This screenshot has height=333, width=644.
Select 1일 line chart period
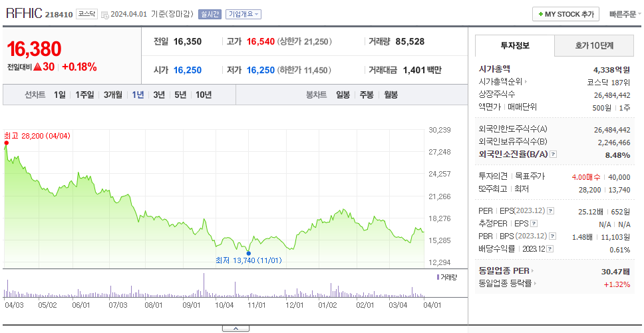pos(60,95)
